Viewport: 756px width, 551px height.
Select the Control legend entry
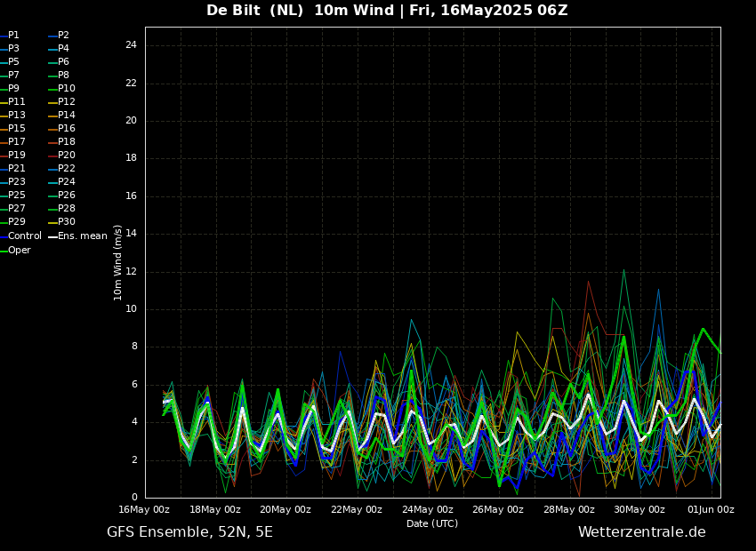[x=24, y=236]
